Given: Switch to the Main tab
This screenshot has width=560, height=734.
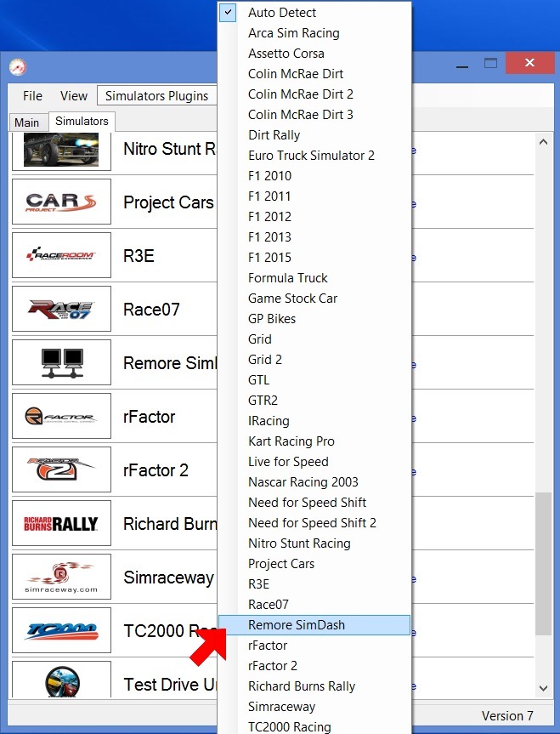Looking at the screenshot, I should [27, 122].
